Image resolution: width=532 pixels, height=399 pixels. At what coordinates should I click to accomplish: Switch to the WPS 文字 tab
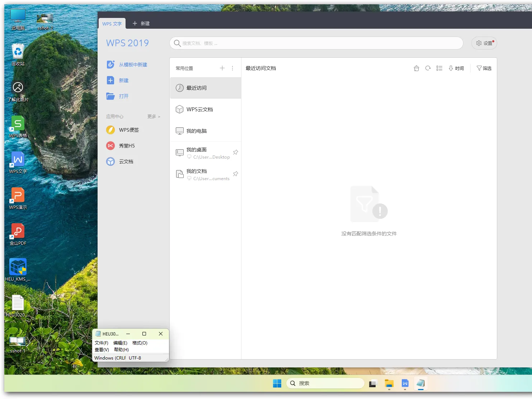coord(112,23)
